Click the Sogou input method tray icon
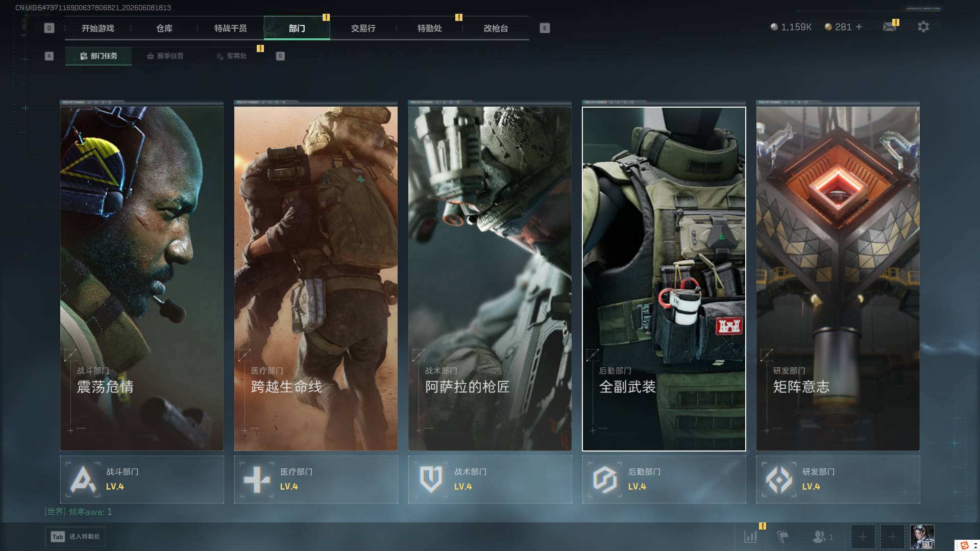 pos(965,545)
